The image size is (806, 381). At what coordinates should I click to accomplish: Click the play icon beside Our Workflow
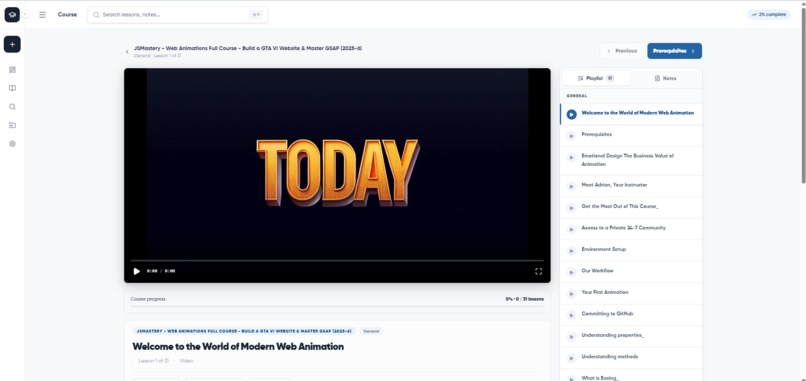pyautogui.click(x=571, y=272)
